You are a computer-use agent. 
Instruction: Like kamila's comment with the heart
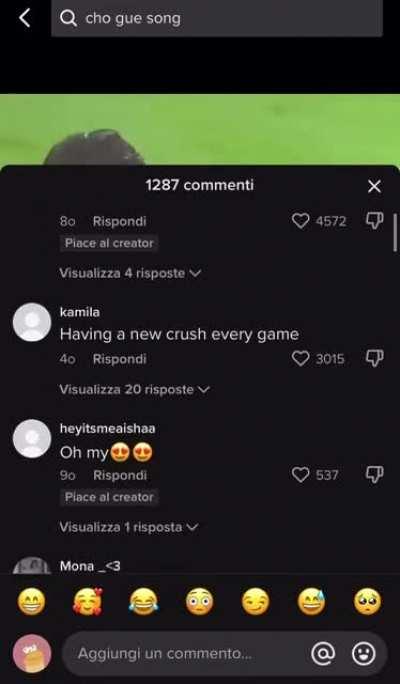point(300,359)
